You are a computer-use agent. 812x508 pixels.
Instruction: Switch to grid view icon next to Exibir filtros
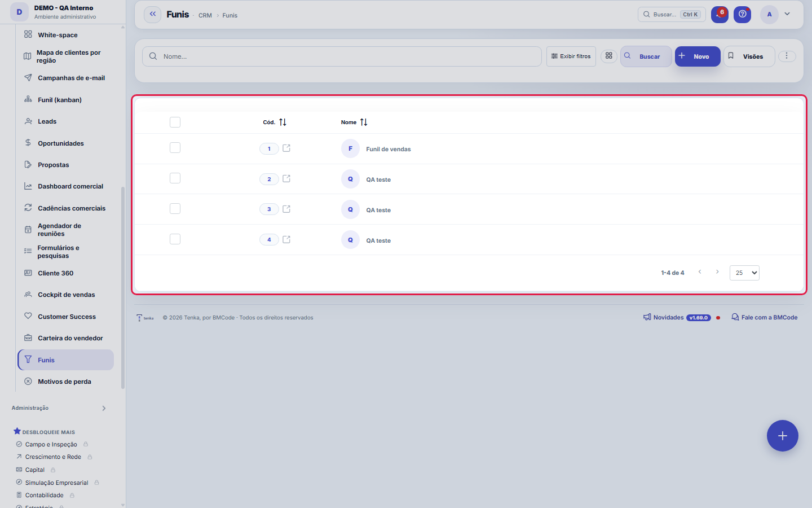[609, 56]
